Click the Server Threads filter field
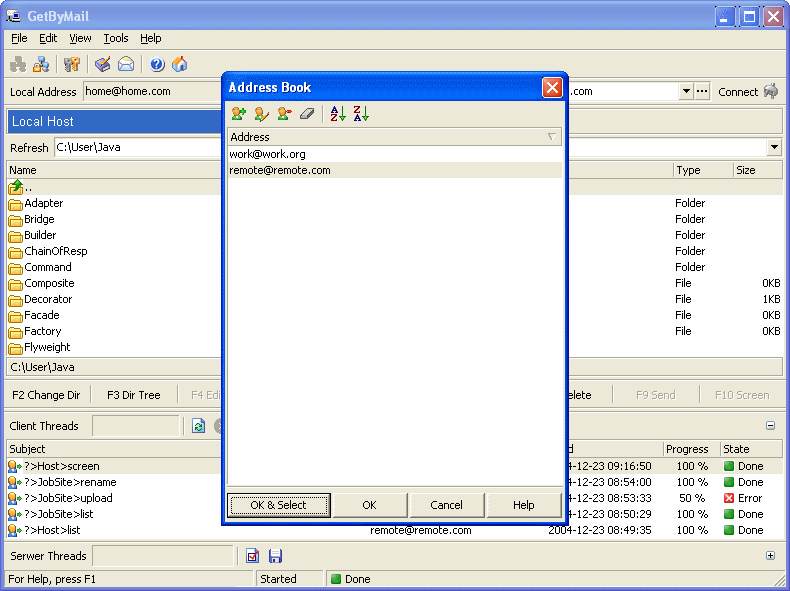The image size is (790, 591). [163, 556]
